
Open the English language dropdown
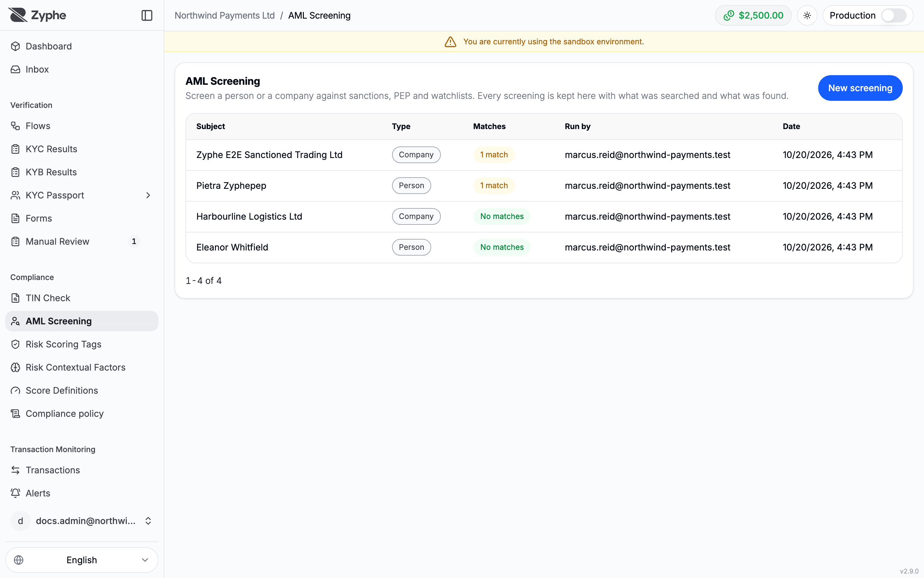(x=82, y=560)
